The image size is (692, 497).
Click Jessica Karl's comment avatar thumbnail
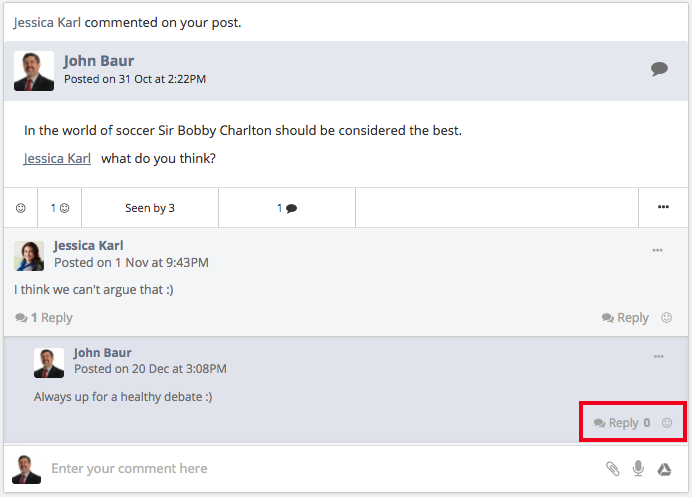tap(29, 256)
